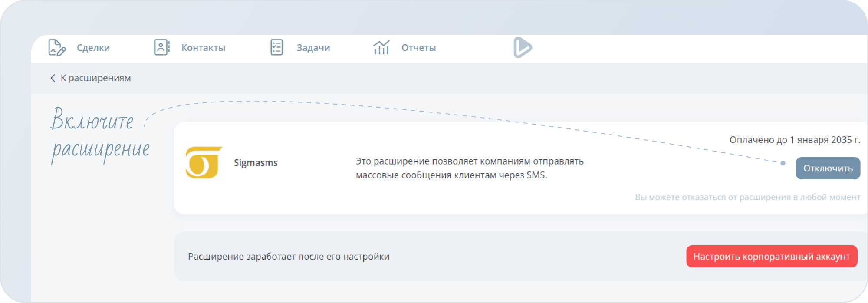Click the Контакты address book icon

point(161,47)
